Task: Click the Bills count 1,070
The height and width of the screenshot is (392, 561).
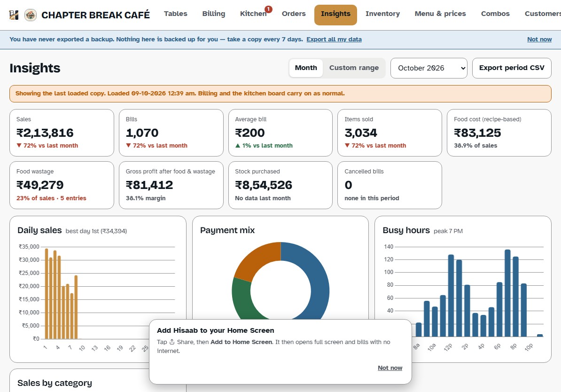Action: (x=142, y=133)
